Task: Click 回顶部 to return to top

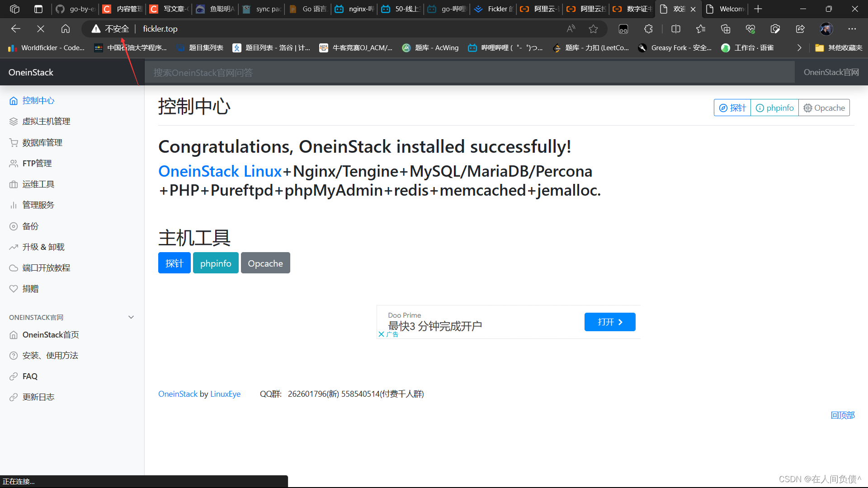Action: point(843,415)
